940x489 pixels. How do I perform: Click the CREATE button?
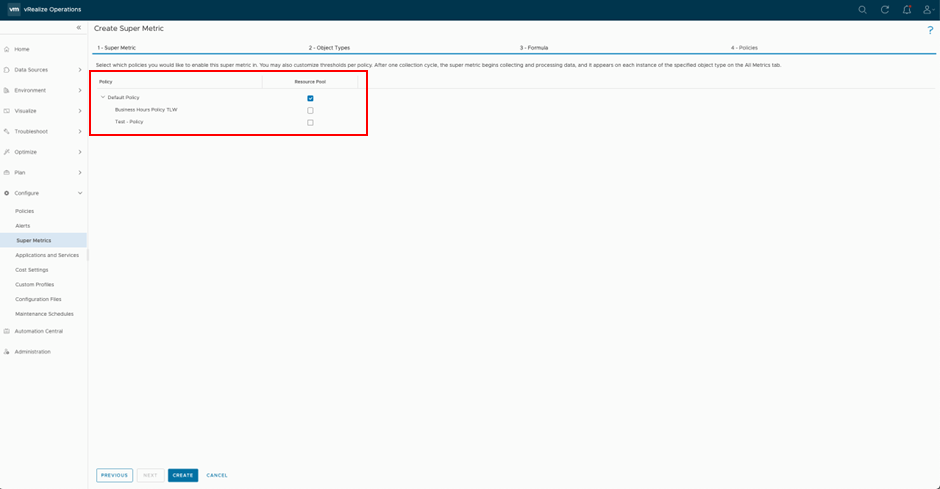(183, 475)
